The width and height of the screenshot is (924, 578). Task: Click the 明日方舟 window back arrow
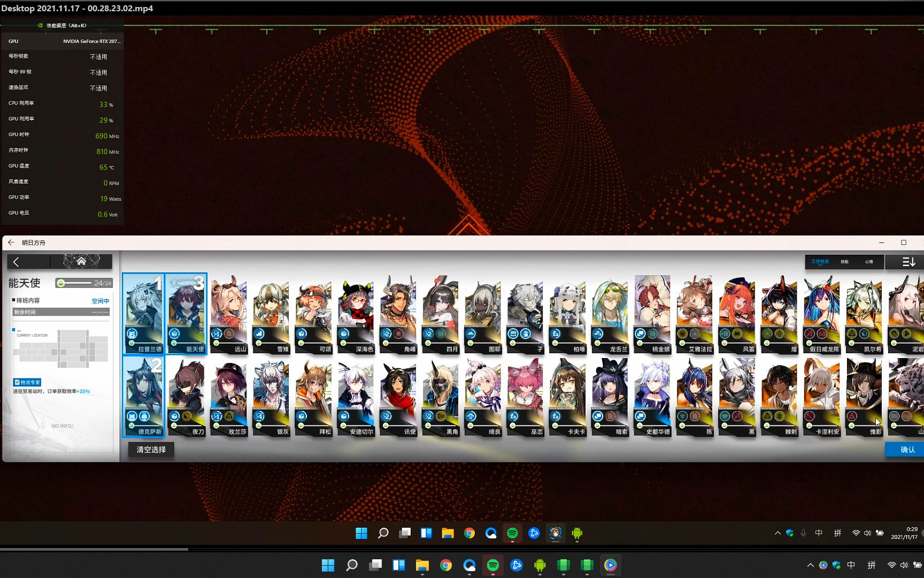(x=11, y=242)
